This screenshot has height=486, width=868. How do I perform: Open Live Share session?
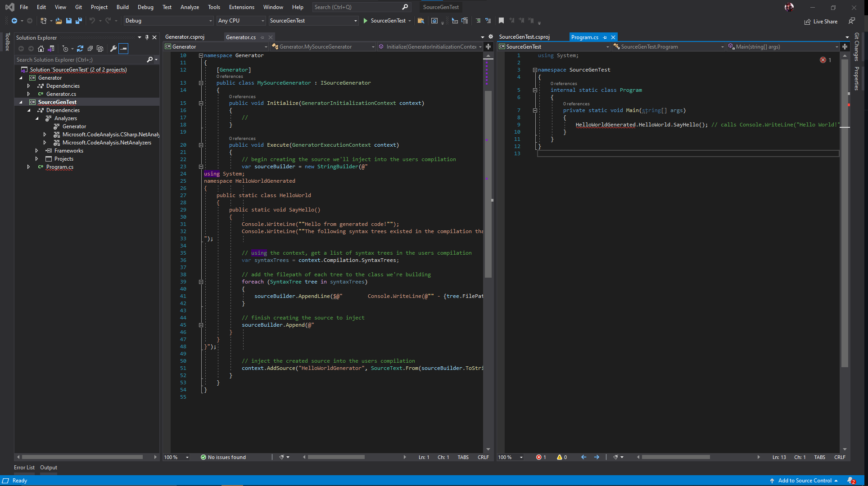(x=821, y=22)
